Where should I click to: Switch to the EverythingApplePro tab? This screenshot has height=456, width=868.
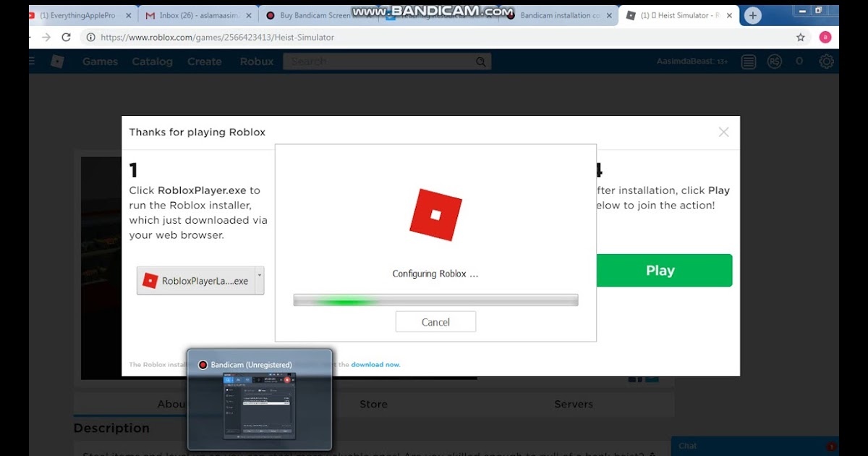click(x=80, y=15)
